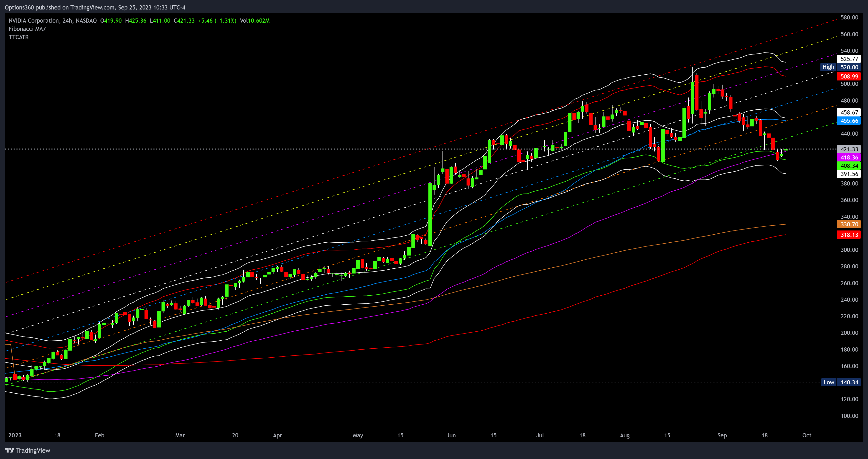Click the current price 421.33 label
The image size is (868, 459).
849,149
